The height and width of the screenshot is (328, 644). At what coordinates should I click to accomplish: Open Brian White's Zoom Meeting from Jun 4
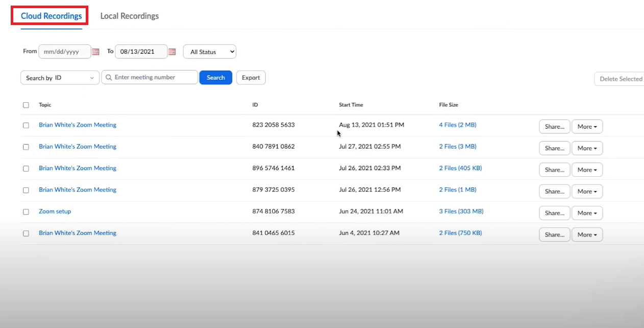(78, 232)
